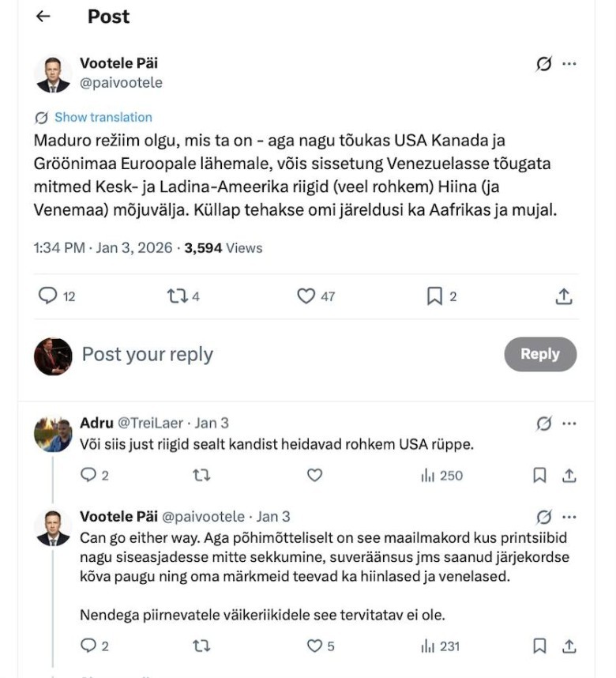The image size is (616, 678).
Task: Repost the main post with 4 reposts
Action: 177,296
